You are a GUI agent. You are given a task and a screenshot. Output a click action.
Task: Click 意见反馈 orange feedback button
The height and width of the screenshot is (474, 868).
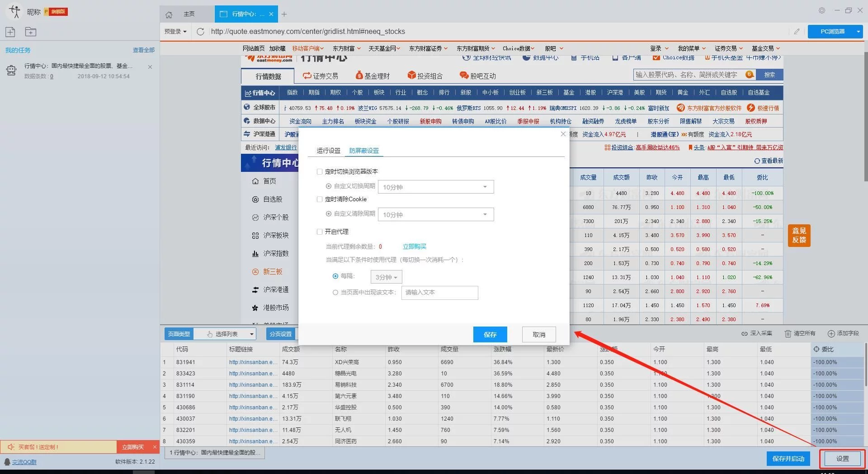pos(799,235)
